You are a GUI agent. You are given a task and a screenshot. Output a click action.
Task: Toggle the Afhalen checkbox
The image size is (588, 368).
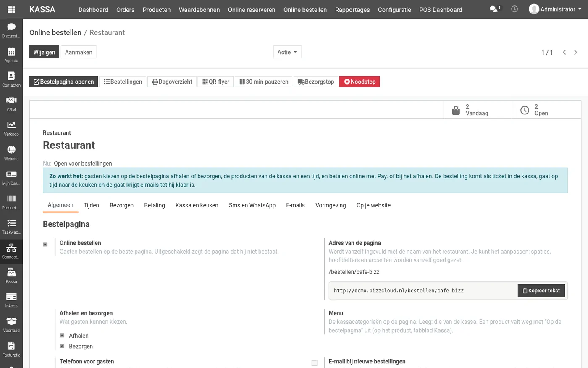[x=62, y=335]
